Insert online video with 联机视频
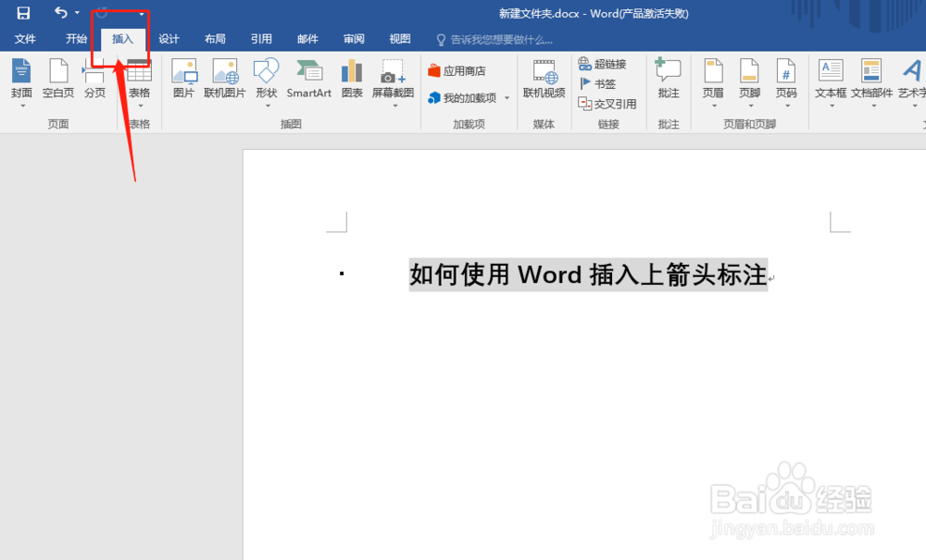The height and width of the screenshot is (560, 926). click(x=544, y=79)
